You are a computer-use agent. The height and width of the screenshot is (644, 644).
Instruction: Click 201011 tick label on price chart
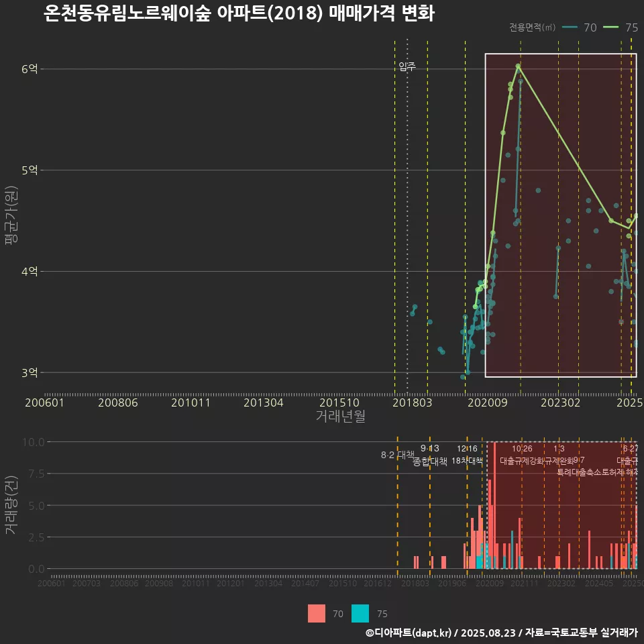click(x=191, y=402)
